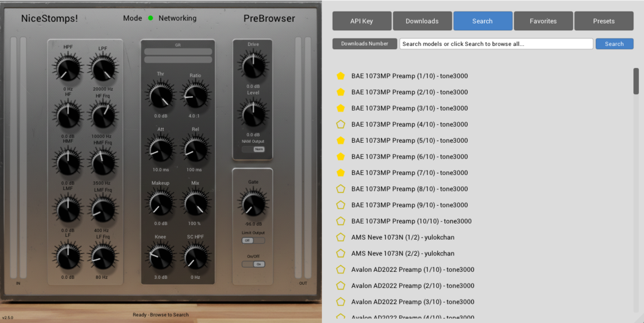Open the Downloads tab
The image size is (644, 323).
(x=422, y=21)
